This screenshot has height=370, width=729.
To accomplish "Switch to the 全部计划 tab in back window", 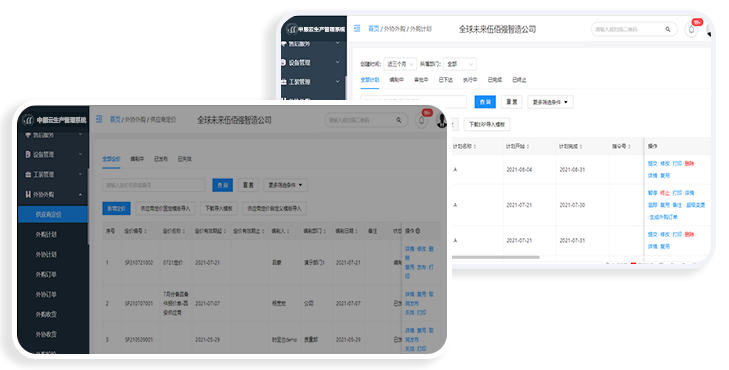I will click(370, 80).
